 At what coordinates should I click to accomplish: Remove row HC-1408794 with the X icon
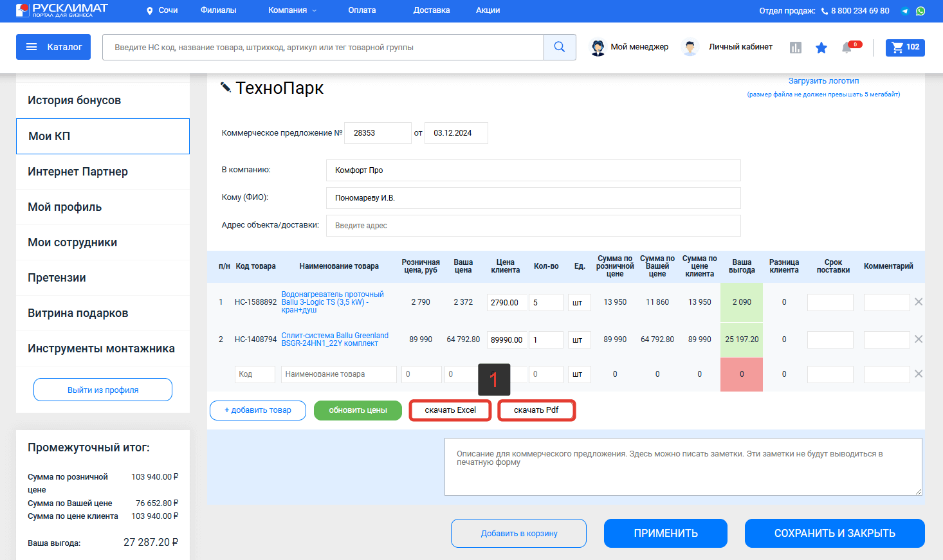919,339
